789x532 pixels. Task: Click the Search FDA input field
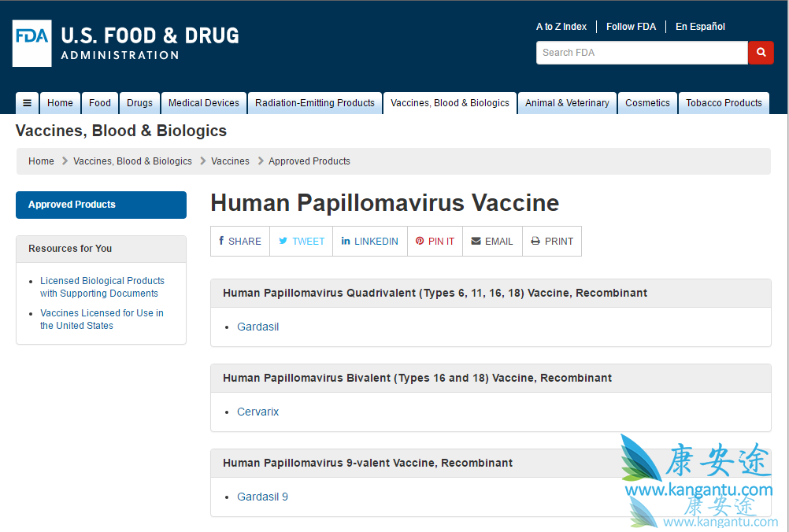tap(642, 53)
